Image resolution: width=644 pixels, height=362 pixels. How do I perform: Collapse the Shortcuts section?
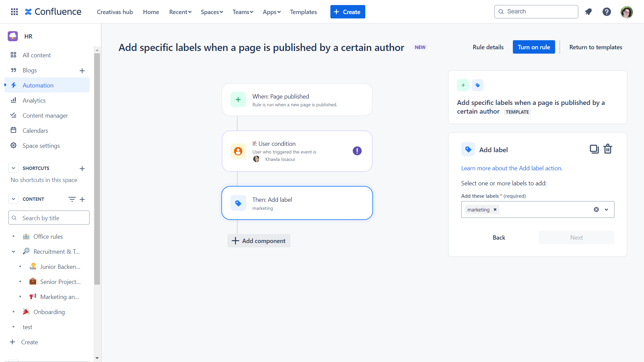(x=13, y=168)
